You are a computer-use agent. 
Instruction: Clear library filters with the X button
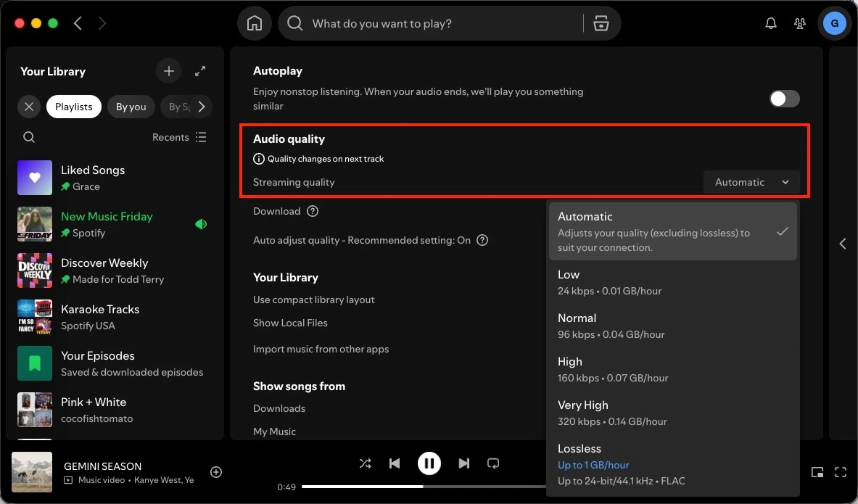(29, 107)
